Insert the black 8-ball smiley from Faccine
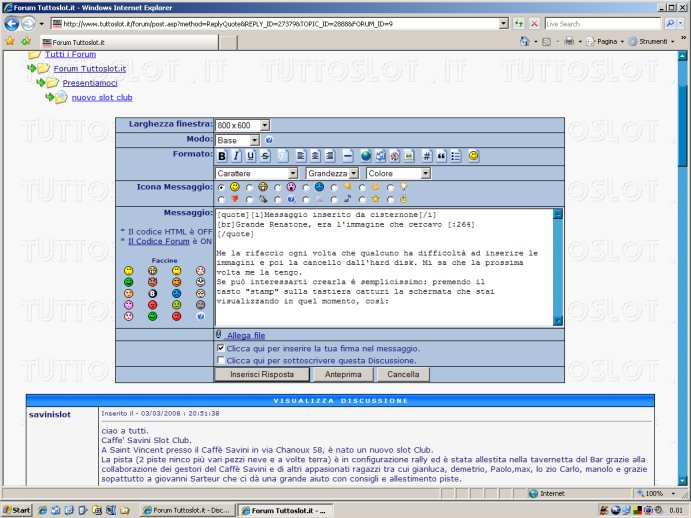Screen dimensions: 691x518 (152, 293)
